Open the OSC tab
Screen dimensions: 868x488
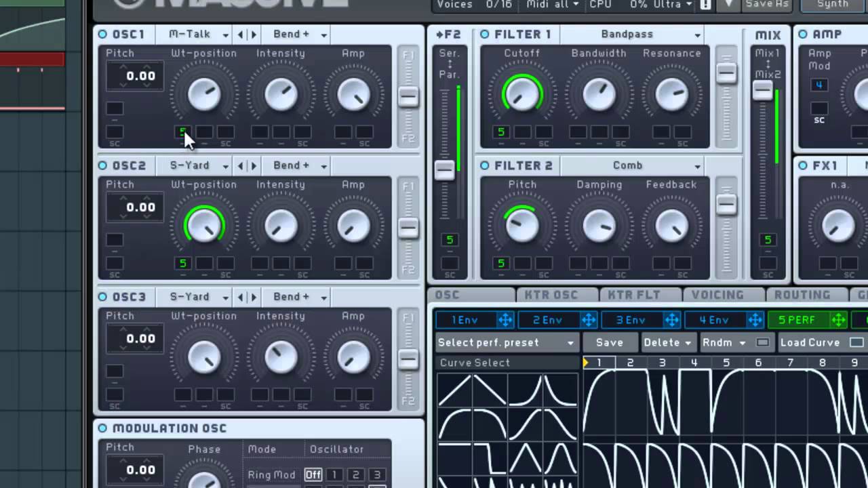471,295
